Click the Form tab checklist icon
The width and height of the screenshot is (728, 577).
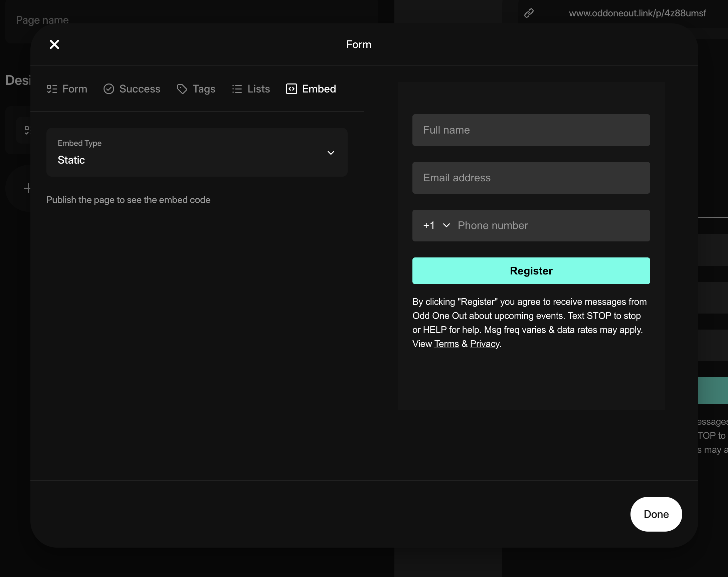pos(52,89)
